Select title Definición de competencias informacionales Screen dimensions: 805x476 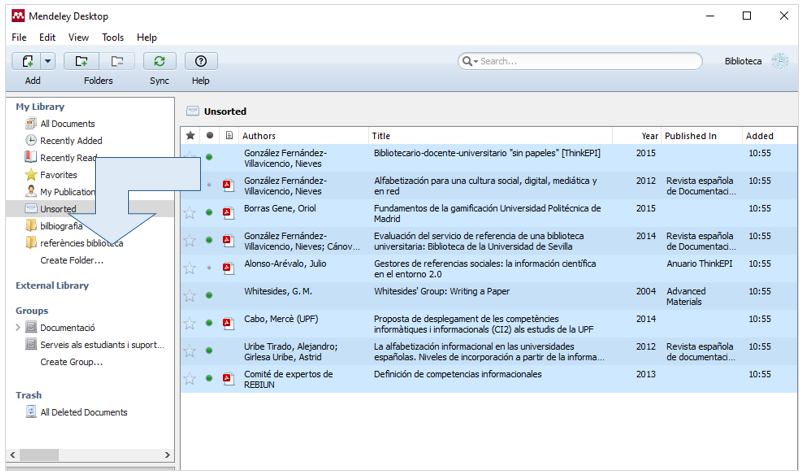pos(457,374)
